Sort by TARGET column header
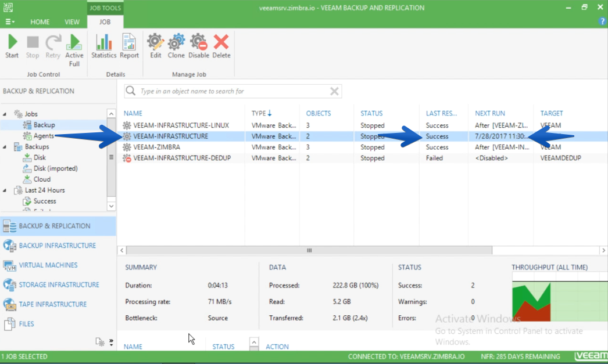608x364 pixels. [x=552, y=113]
